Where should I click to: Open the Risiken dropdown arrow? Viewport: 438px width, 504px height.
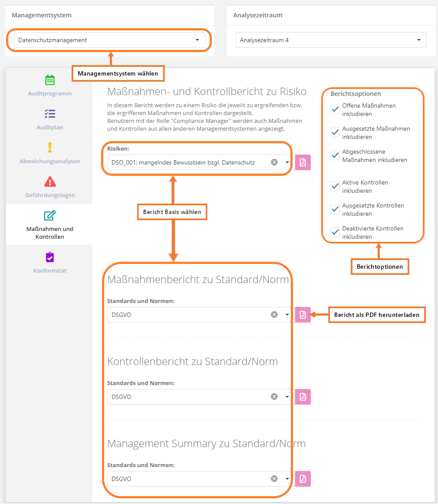tap(287, 162)
